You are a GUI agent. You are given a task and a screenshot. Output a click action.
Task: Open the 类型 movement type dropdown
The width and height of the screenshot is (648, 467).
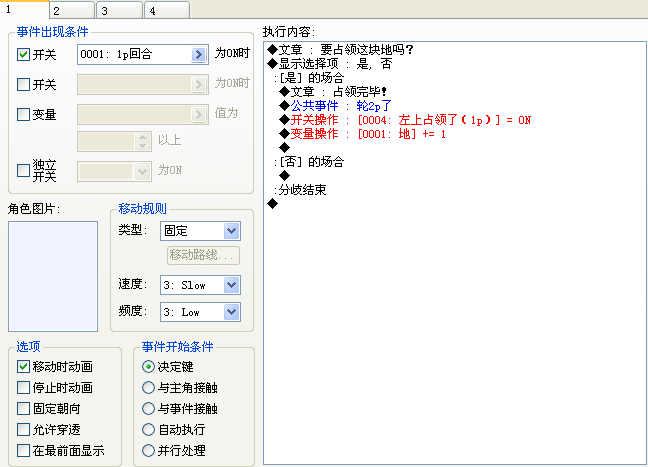(231, 231)
